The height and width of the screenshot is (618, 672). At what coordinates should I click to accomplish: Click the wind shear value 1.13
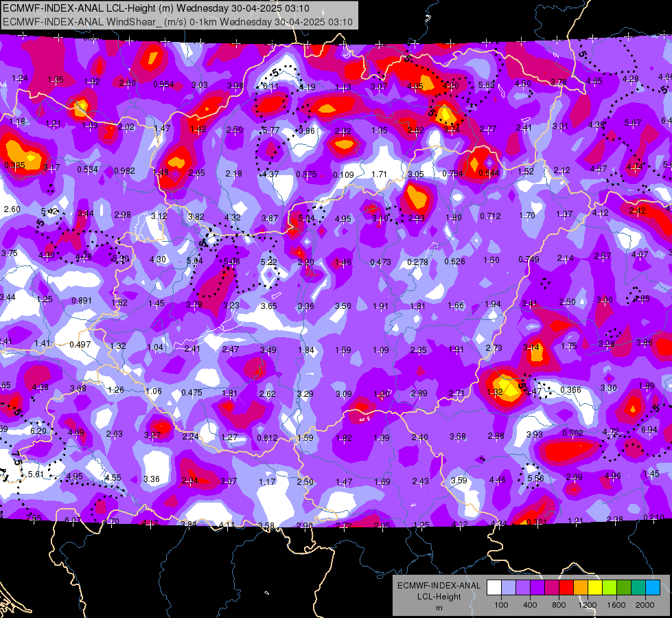pos(343,87)
